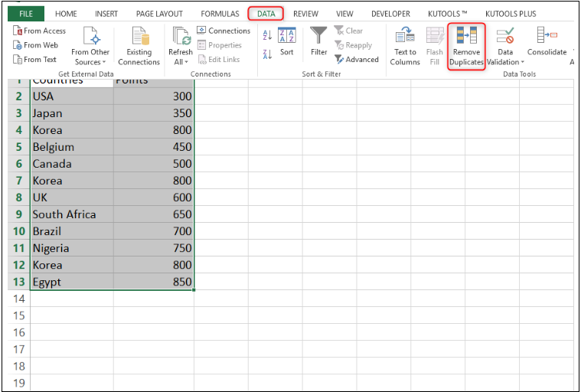
Task: Sort Z to A descending
Action: (267, 54)
